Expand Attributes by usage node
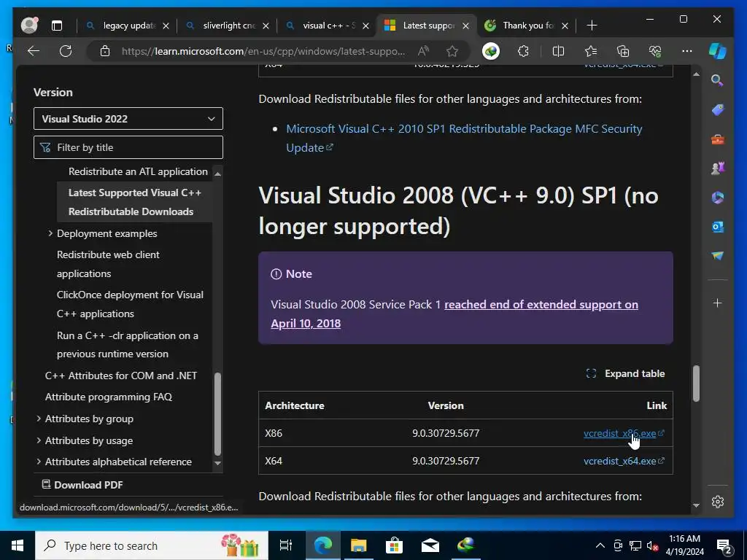This screenshot has width=747, height=560. click(x=39, y=440)
